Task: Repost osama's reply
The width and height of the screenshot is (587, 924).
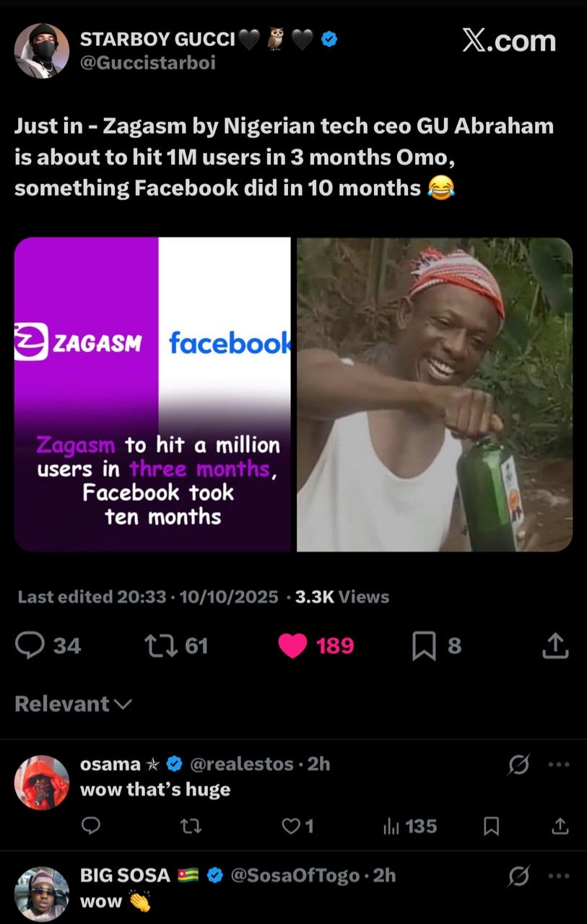Action: (190, 826)
